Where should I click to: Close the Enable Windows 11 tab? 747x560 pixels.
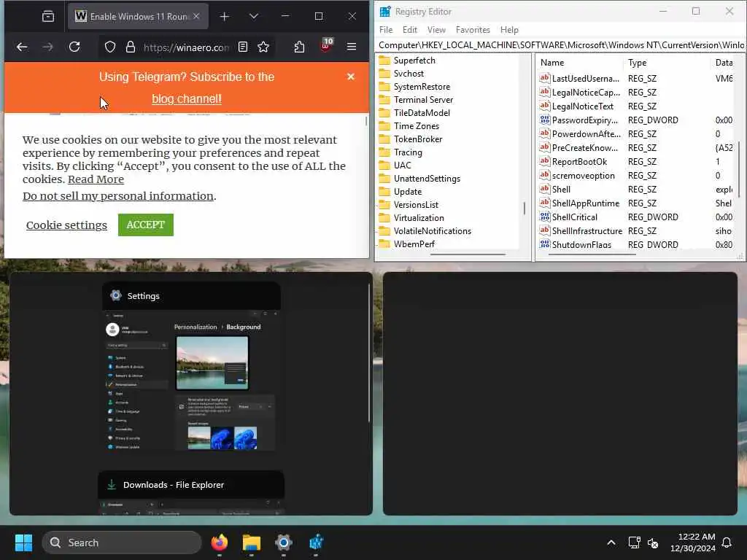(196, 16)
